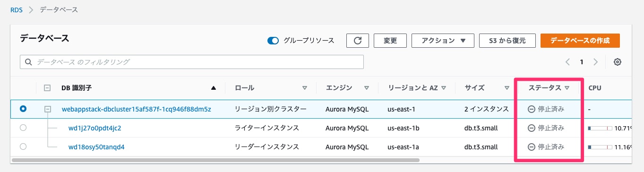Click the search magnifier icon in filter box

coord(28,62)
